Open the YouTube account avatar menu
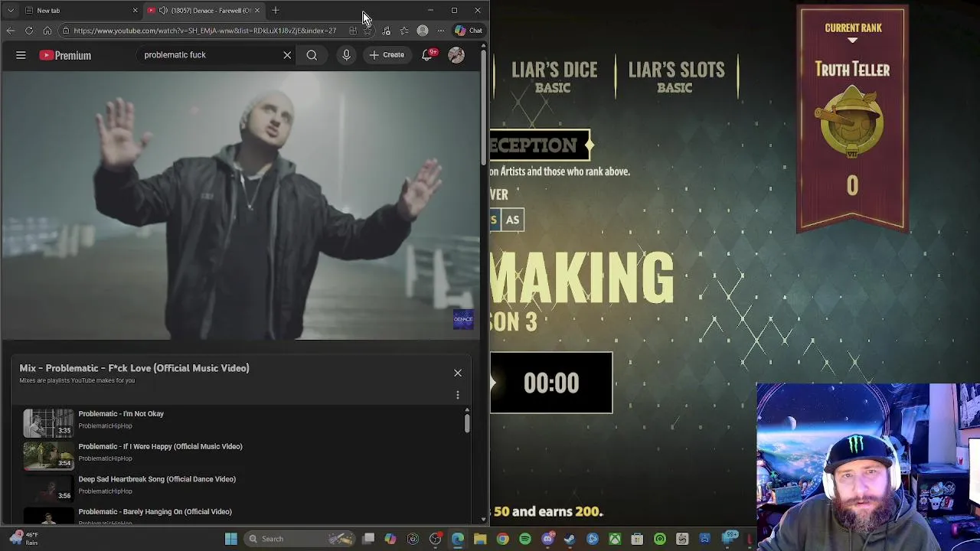 coord(456,55)
